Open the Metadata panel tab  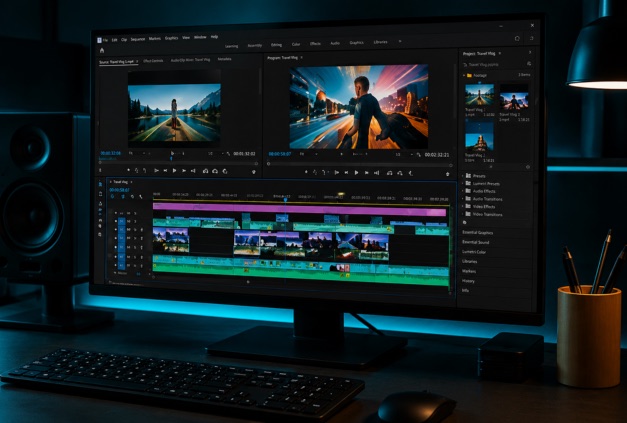pyautogui.click(x=224, y=59)
